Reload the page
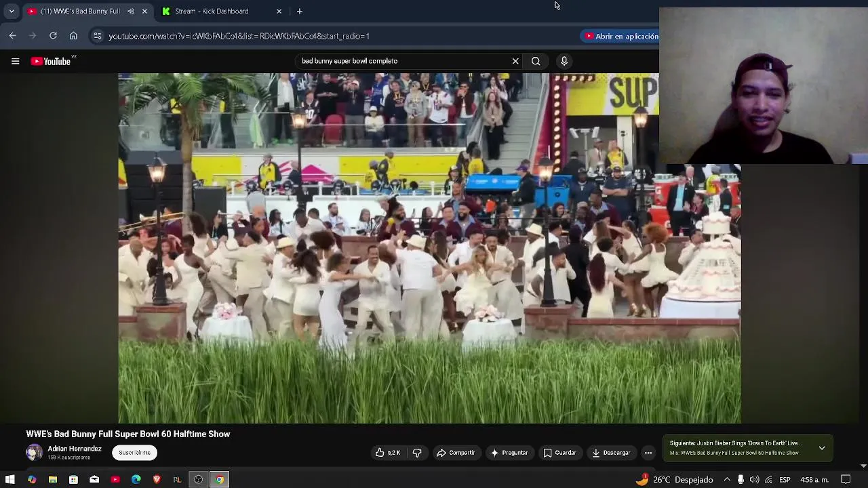Viewport: 868px width, 488px height. 53,36
